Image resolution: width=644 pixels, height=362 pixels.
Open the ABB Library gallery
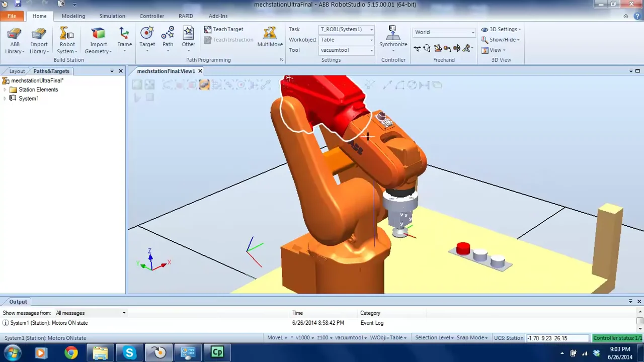tap(15, 40)
